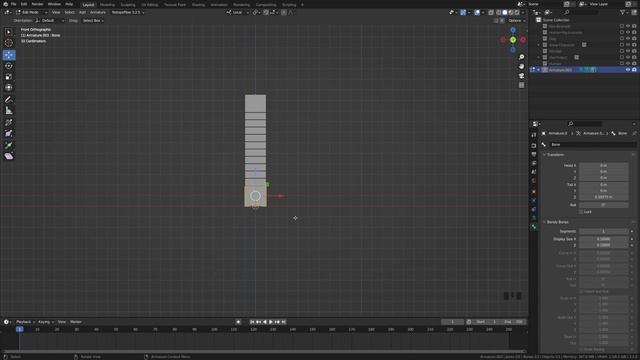Open the viewport Select menu
Screen dimensions: 640x360
69,13
